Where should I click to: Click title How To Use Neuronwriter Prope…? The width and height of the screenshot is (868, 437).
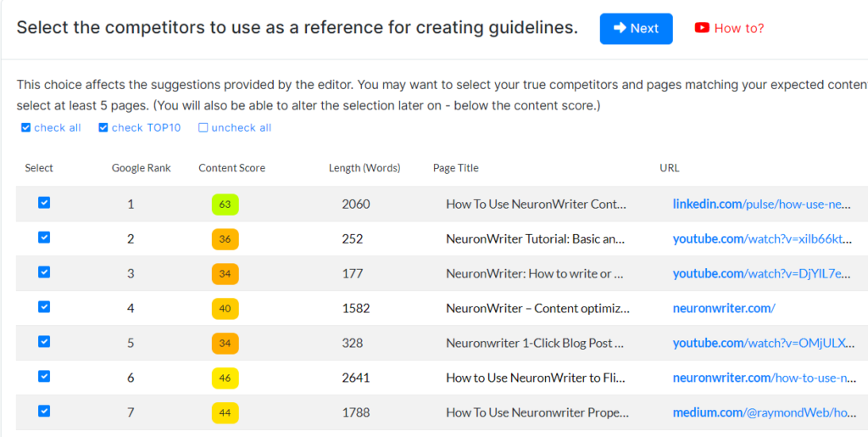[x=537, y=413]
